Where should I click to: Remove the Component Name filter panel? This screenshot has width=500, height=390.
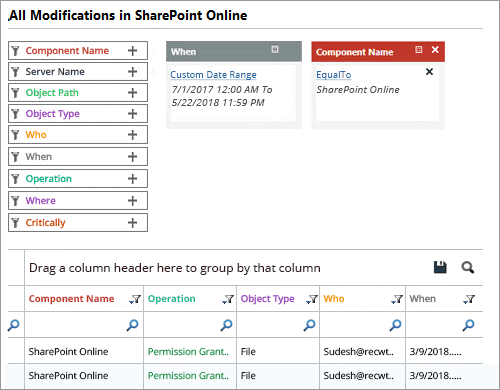tap(435, 50)
